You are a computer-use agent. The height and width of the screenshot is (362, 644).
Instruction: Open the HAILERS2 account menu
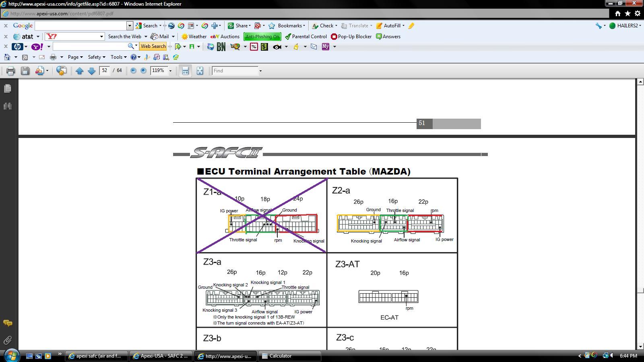(625, 26)
